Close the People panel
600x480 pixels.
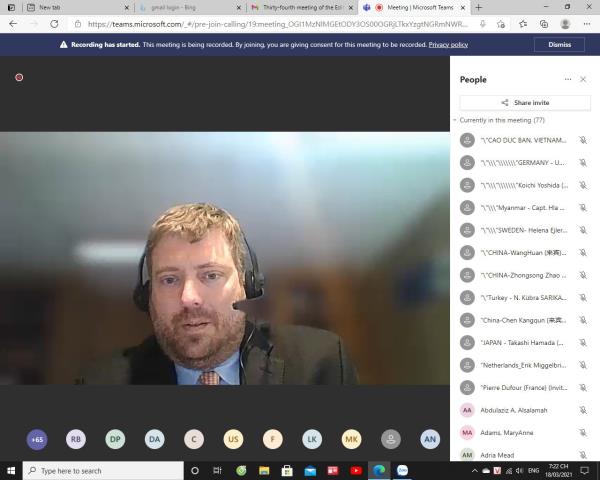[x=583, y=79]
